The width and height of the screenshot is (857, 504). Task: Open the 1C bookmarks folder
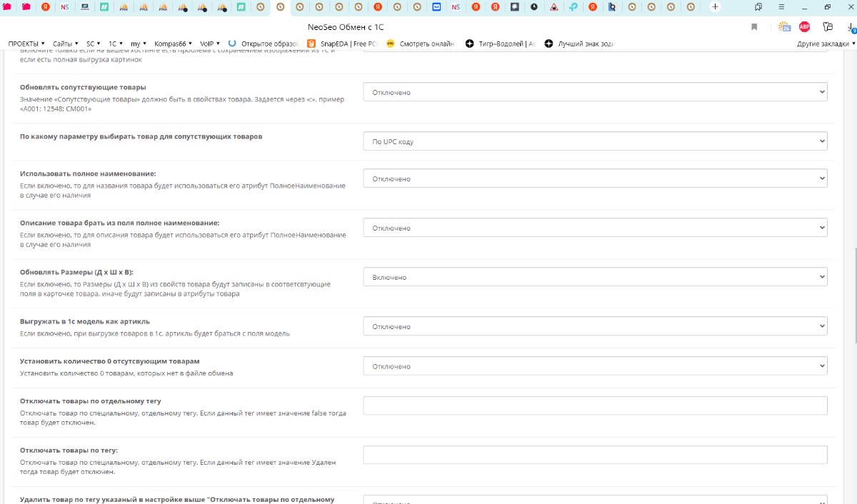click(116, 44)
